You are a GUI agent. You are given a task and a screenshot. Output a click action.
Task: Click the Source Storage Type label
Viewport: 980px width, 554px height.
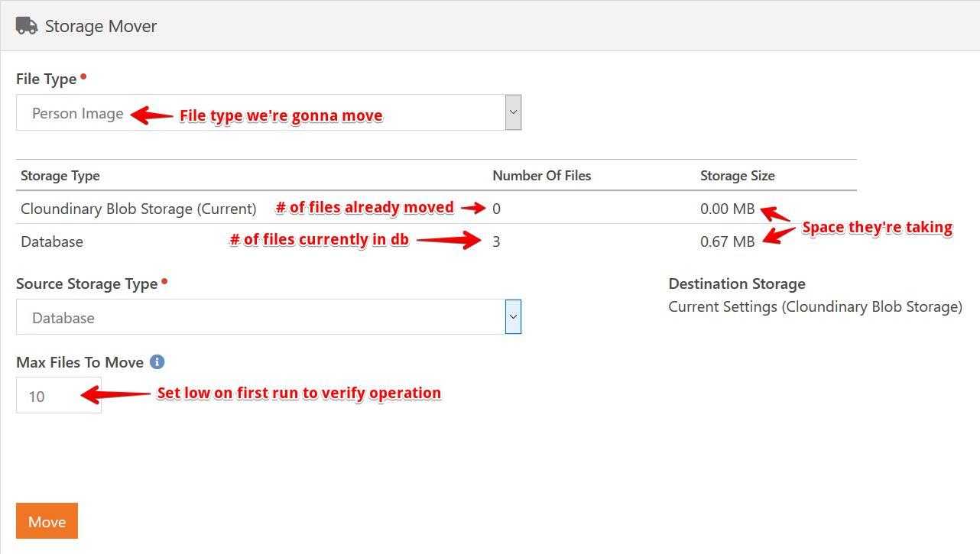(87, 284)
